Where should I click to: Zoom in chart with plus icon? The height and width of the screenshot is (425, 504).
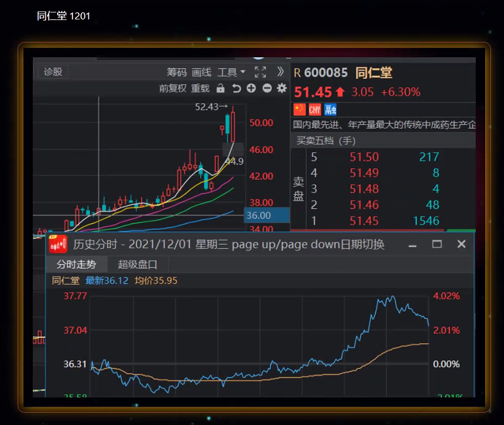point(251,88)
